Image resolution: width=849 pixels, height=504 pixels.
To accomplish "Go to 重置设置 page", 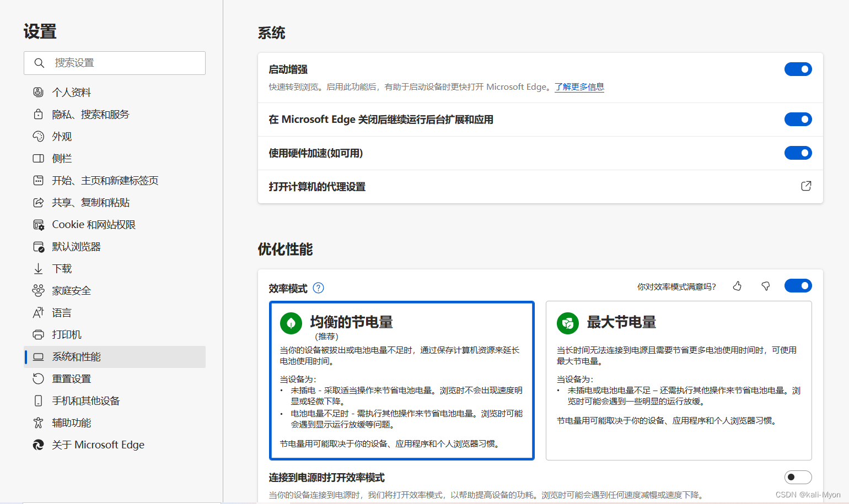I will (115, 378).
